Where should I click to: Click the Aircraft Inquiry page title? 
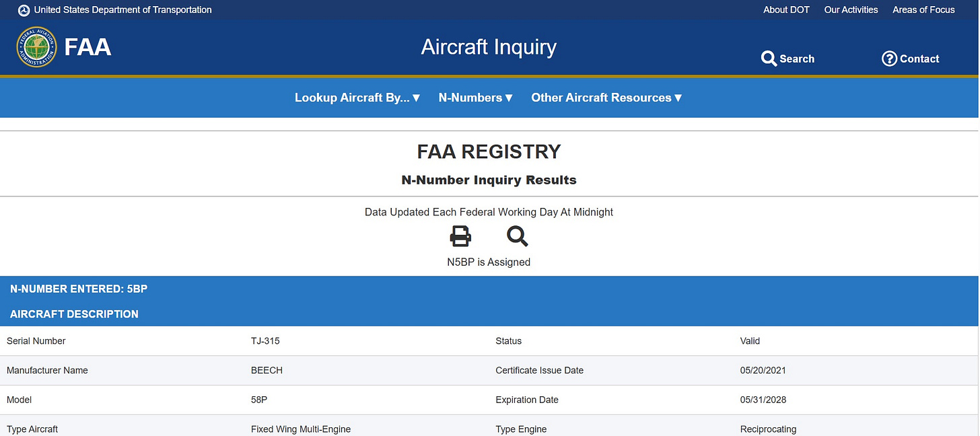[x=489, y=47]
